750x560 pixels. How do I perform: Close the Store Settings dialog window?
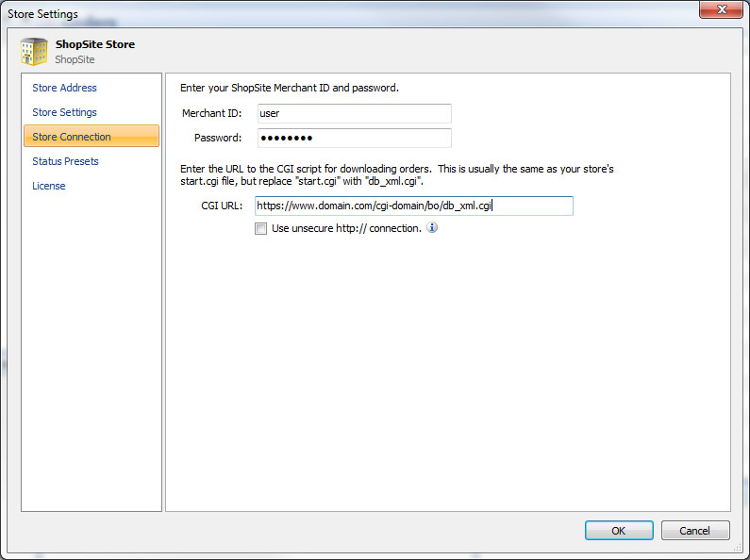coord(722,9)
